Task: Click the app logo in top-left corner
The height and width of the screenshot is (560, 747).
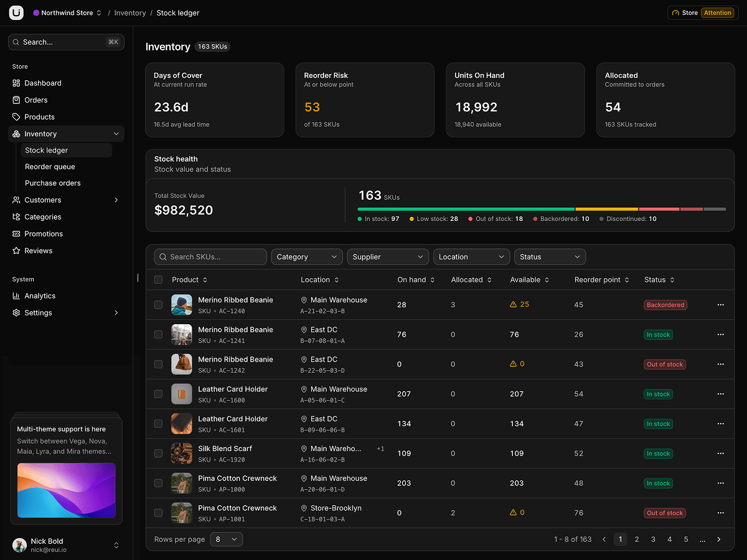Action: [x=16, y=12]
